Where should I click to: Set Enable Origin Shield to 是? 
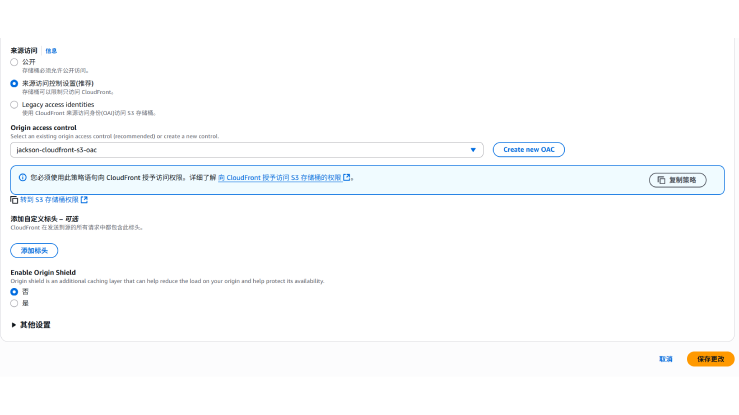(14, 302)
